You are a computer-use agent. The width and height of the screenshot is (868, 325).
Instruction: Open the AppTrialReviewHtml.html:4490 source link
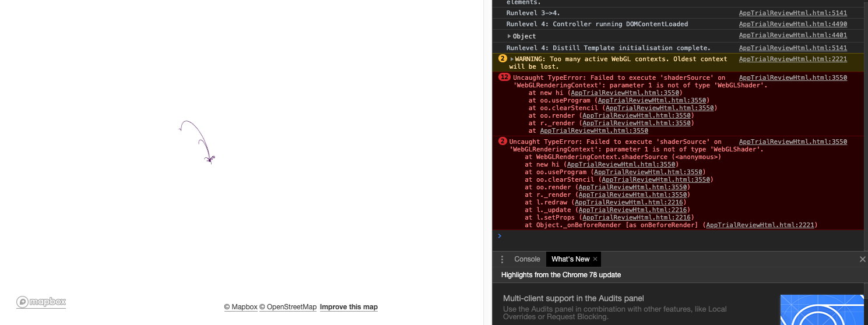(793, 24)
